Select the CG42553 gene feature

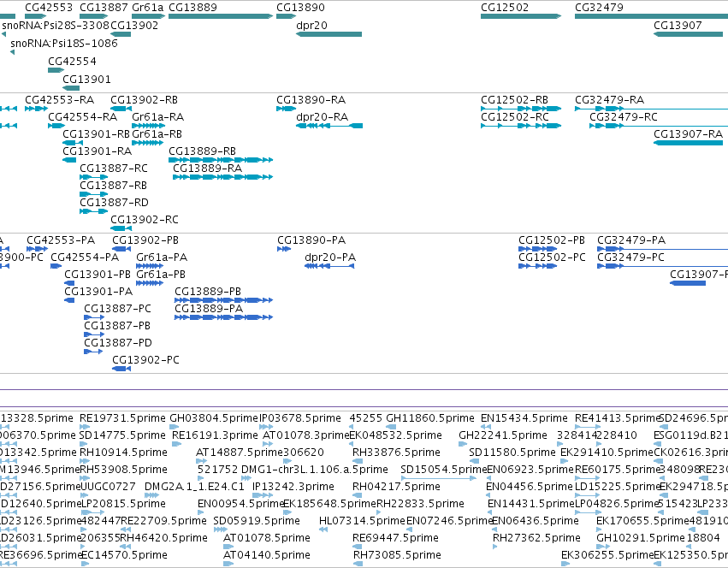35,16
